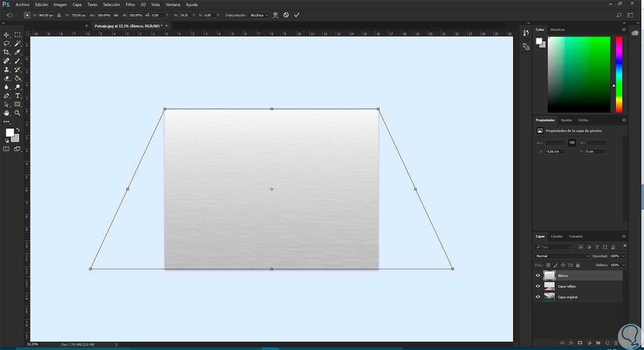Toggle Quick Mask mode
Screen dimensions: 644x350
point(6,149)
